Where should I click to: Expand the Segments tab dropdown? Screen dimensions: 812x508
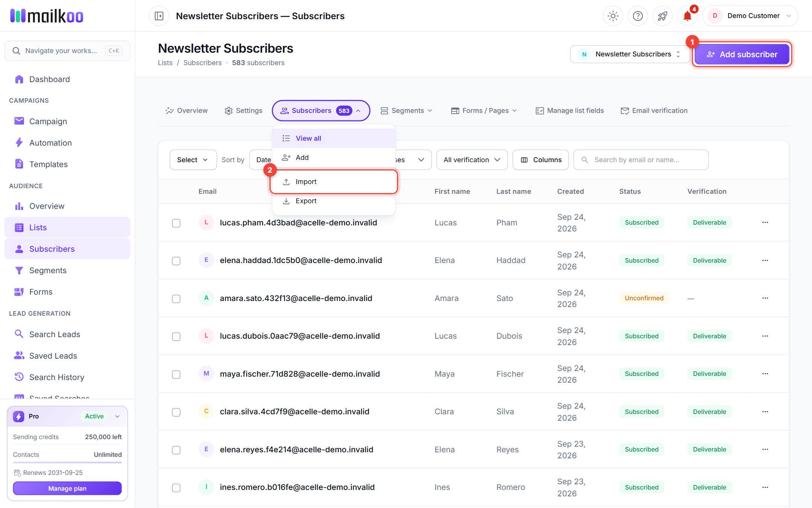(x=406, y=111)
